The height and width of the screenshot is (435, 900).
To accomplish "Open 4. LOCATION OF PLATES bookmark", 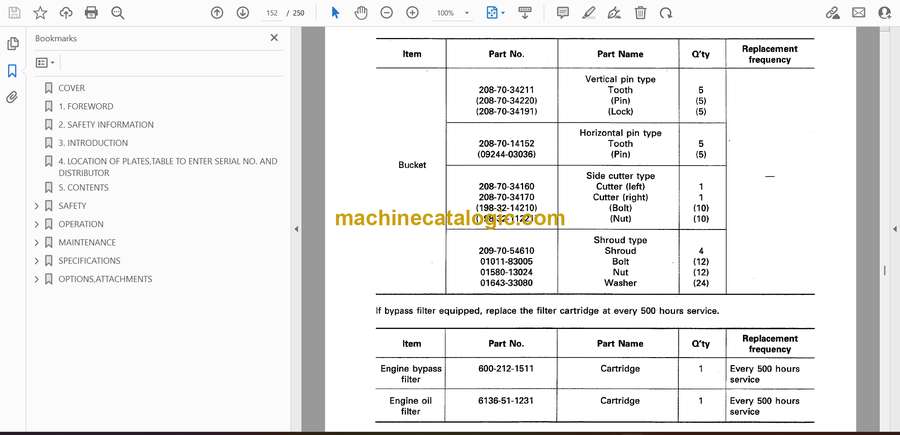I will 168,167.
